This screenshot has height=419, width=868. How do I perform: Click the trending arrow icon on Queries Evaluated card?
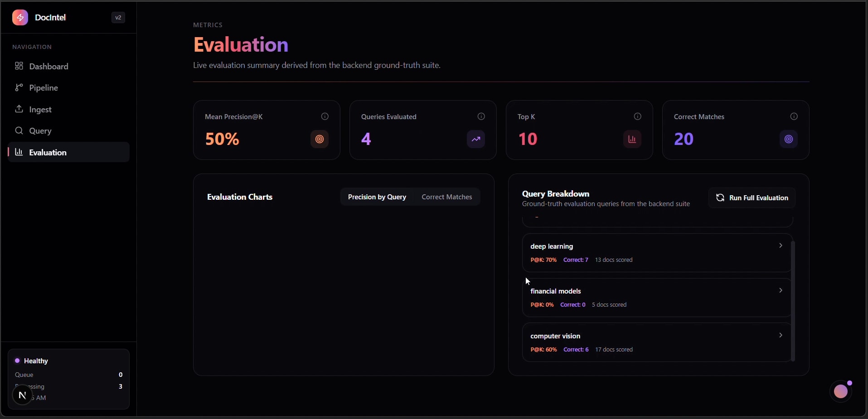[475, 139]
